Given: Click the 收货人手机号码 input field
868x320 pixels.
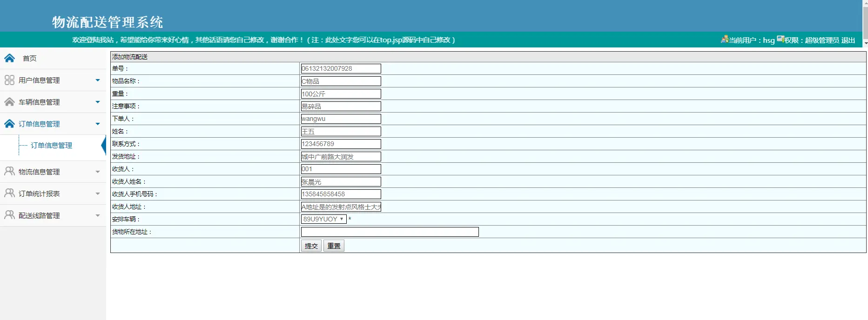Looking at the screenshot, I should tap(341, 194).
